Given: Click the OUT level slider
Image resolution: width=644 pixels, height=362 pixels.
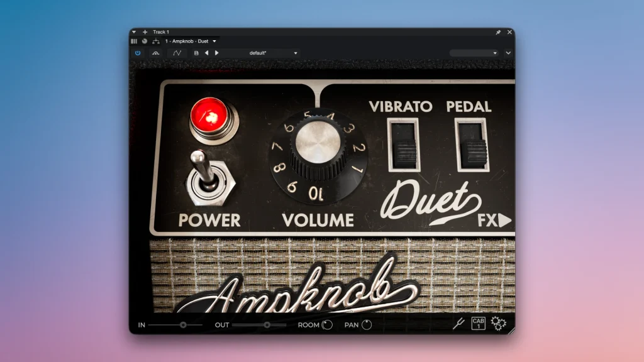Looking at the screenshot, I should [x=259, y=325].
